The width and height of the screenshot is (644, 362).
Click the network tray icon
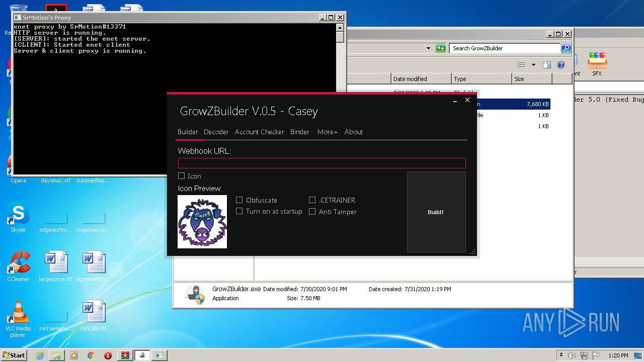[584, 355]
